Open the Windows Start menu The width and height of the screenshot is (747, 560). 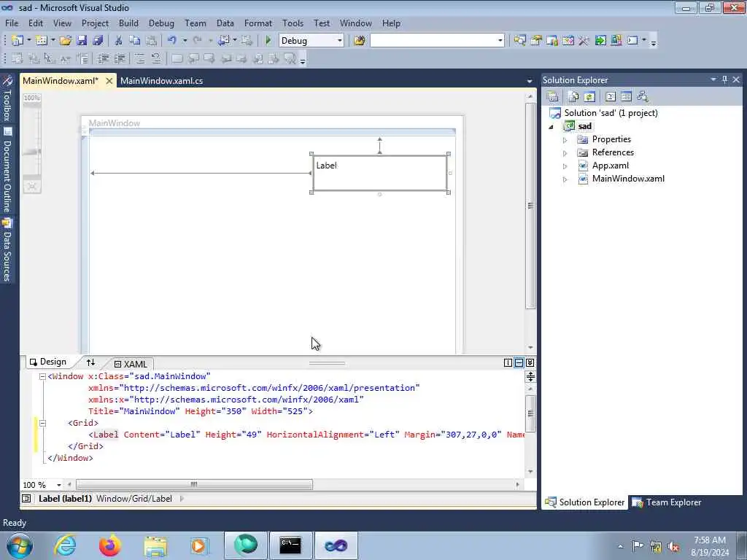point(20,545)
